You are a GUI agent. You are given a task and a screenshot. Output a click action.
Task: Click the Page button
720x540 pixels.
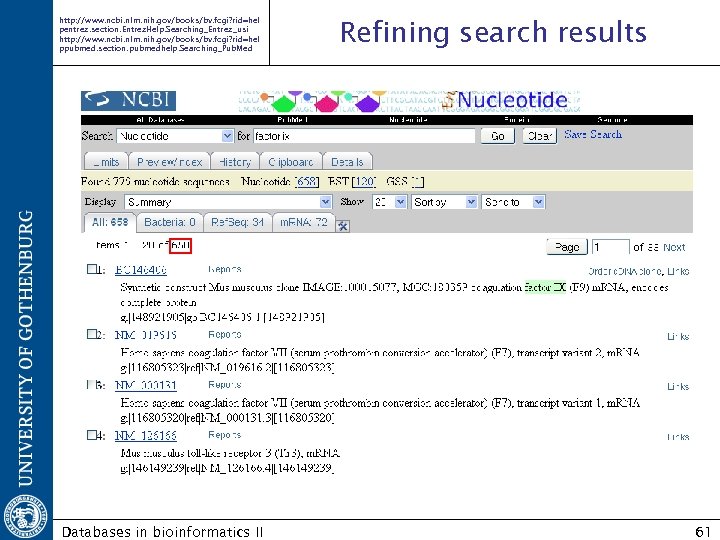tap(567, 247)
